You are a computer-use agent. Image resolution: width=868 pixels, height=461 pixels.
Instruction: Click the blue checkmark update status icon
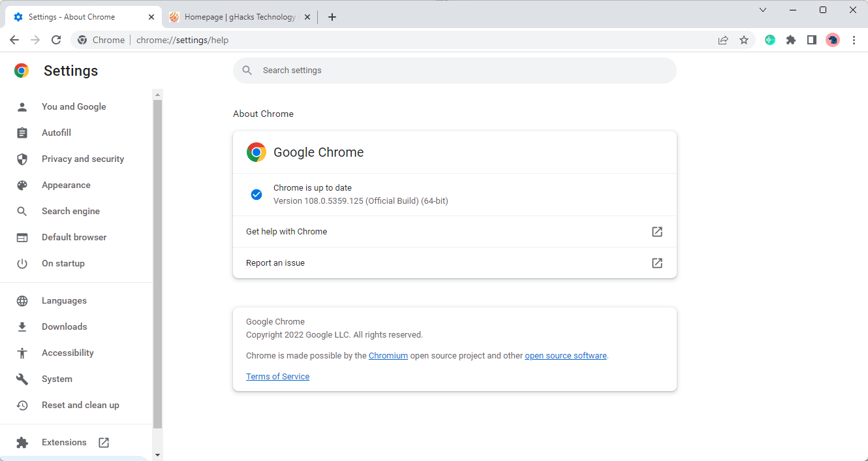click(256, 195)
